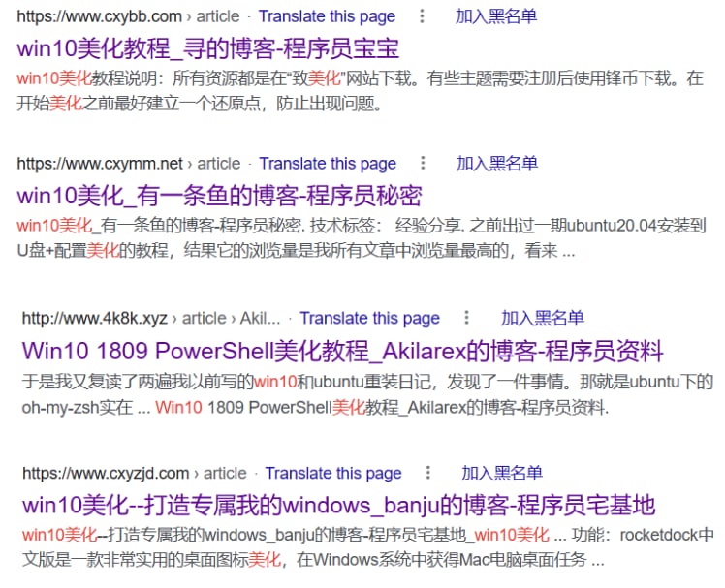Translate the cxyzjd.com result page
This screenshot has height=588, width=725.
coord(332,474)
